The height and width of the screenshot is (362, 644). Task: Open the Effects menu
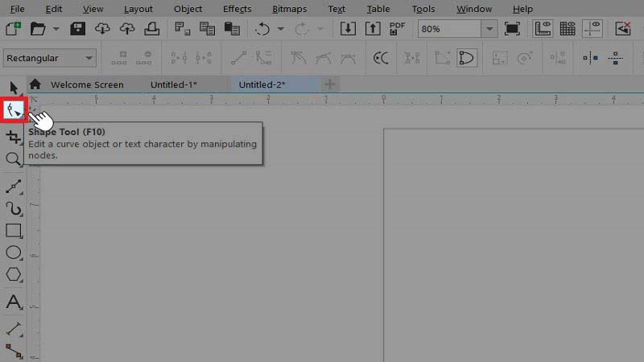[237, 9]
